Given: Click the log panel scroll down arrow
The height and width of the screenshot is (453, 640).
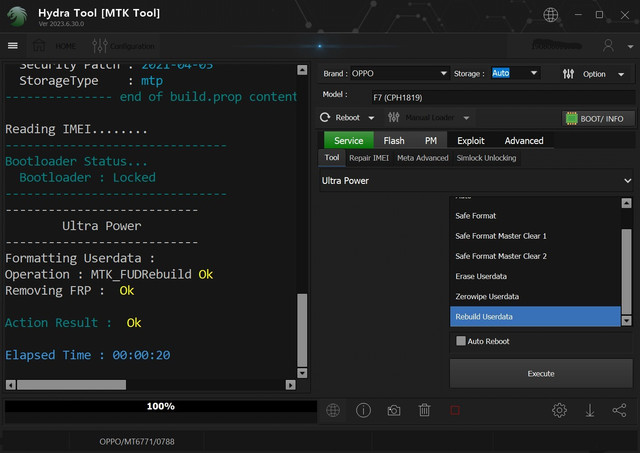Looking at the screenshot, I should (x=302, y=373).
